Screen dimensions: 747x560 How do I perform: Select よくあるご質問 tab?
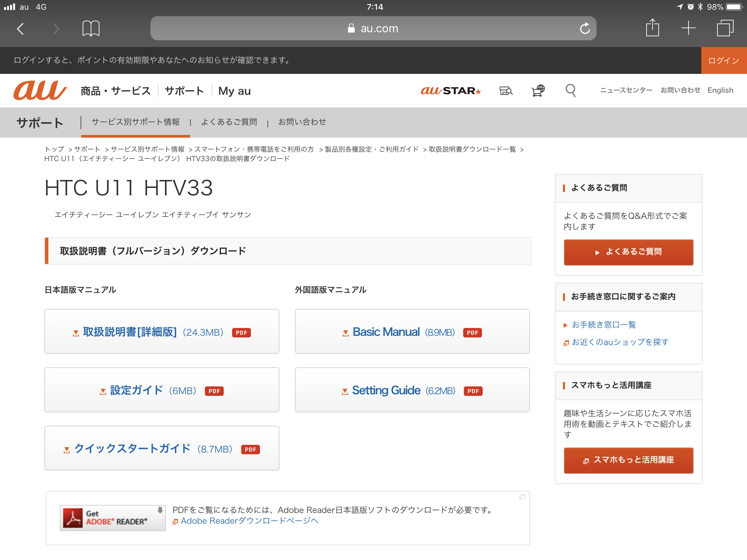(x=229, y=122)
